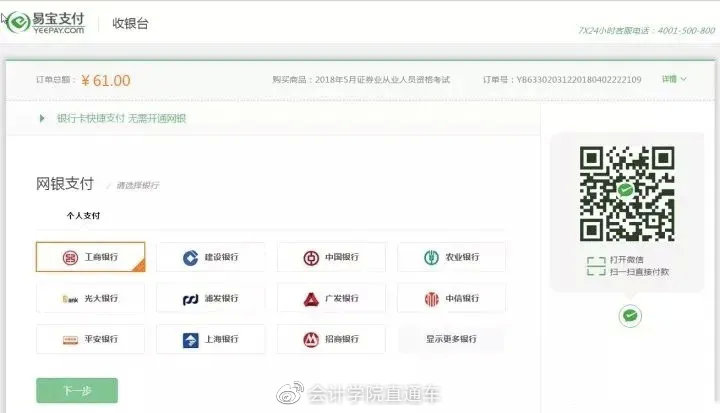This screenshot has height=413, width=720.
Task: Choose 上海银行 bank option
Action: click(x=211, y=339)
